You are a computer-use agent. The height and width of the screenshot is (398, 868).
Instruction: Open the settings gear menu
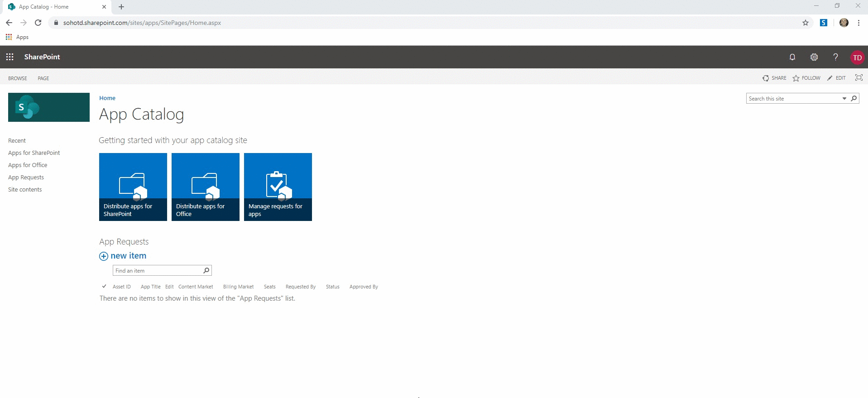point(814,57)
